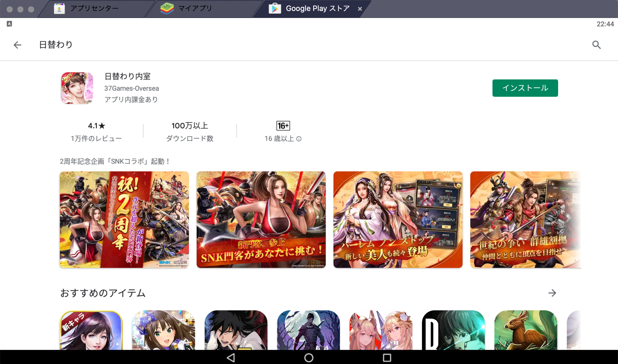618x364 pixels.
Task: Click the 16 歳以上 label
Action: pyautogui.click(x=279, y=139)
